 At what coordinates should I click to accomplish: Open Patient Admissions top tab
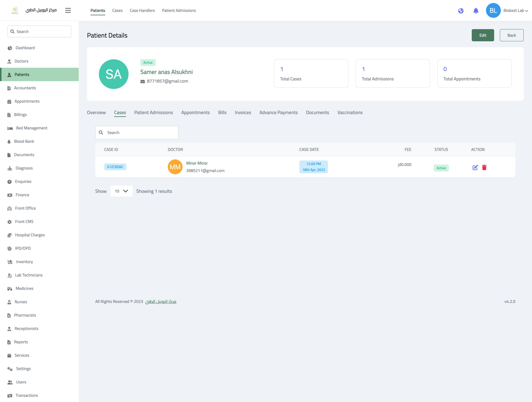coord(179,10)
